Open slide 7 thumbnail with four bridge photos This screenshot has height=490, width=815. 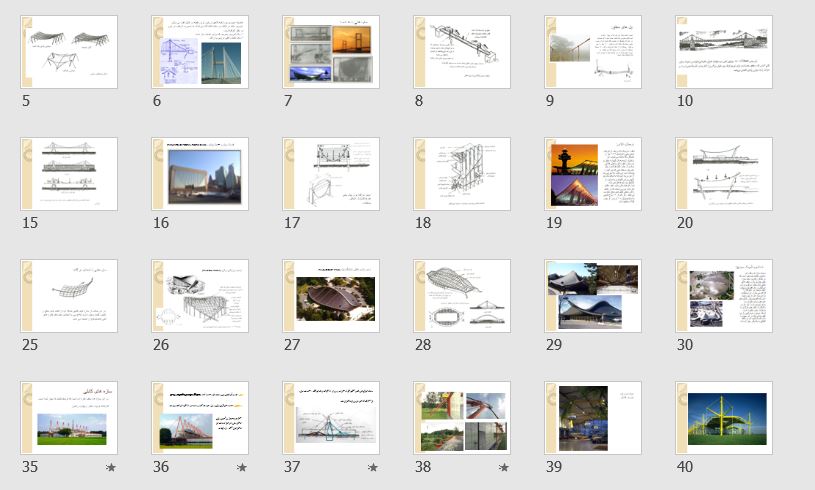tap(331, 52)
